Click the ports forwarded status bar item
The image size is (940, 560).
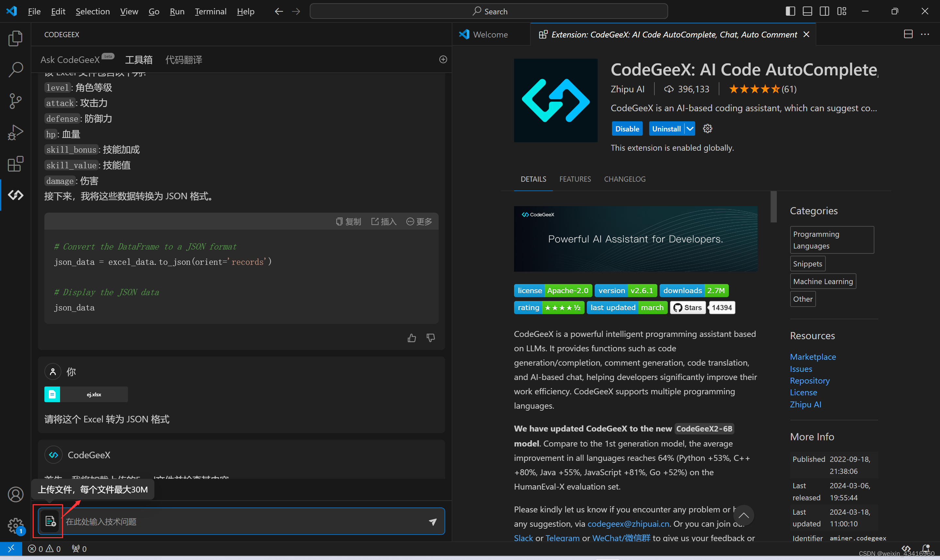point(79,549)
